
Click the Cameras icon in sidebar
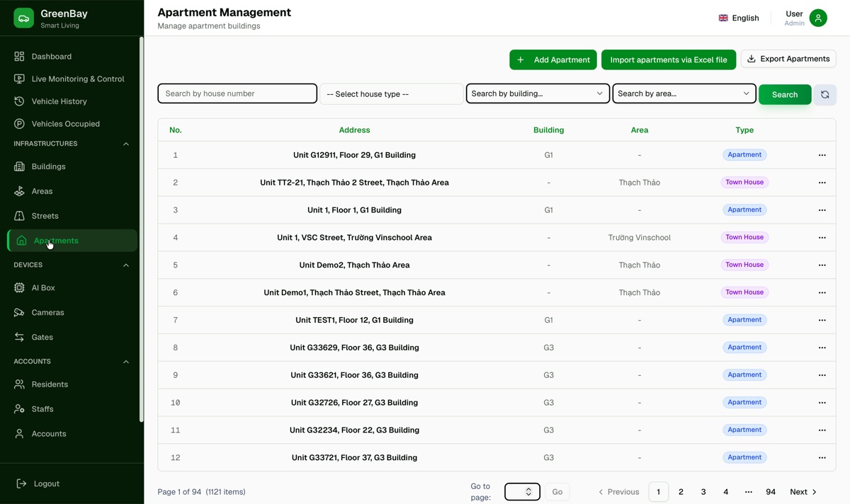pyautogui.click(x=19, y=312)
